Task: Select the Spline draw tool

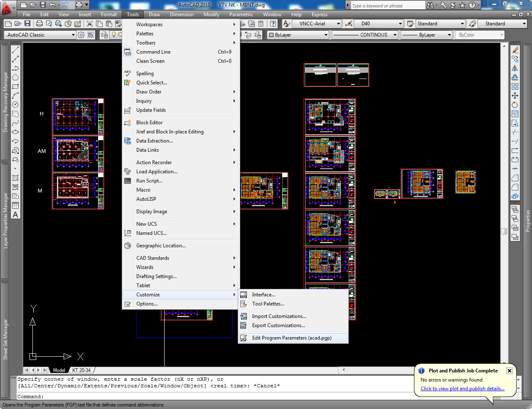Action: (x=15, y=123)
